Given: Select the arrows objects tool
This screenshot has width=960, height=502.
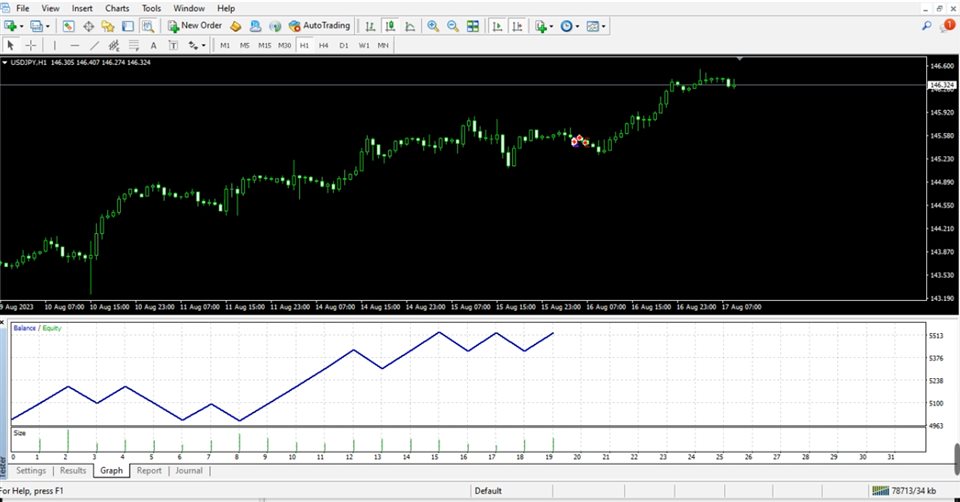Looking at the screenshot, I should pyautogui.click(x=193, y=45).
